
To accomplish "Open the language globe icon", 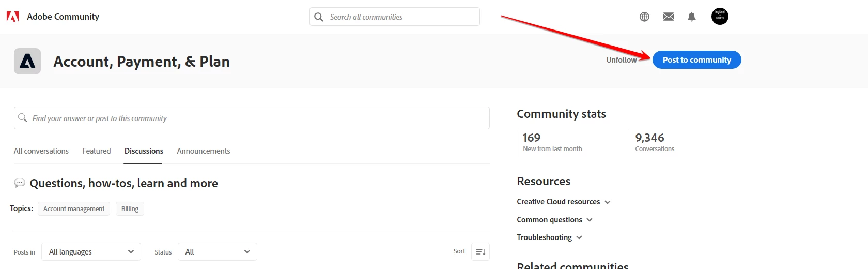I will pos(644,17).
